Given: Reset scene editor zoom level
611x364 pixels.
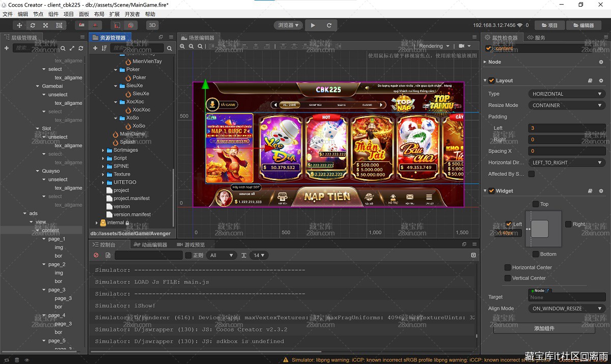Looking at the screenshot, I should coord(200,46).
